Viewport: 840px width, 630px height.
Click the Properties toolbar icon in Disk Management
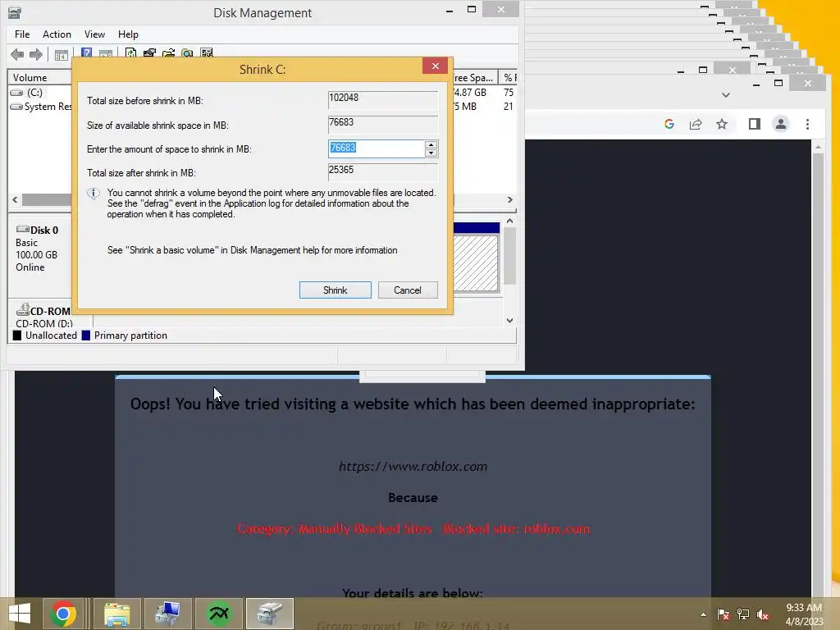coord(149,53)
